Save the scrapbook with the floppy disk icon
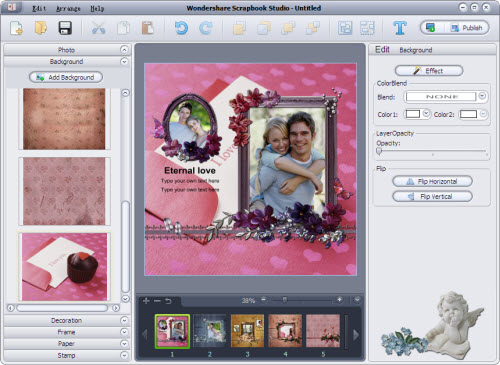500x365 pixels. click(x=65, y=28)
